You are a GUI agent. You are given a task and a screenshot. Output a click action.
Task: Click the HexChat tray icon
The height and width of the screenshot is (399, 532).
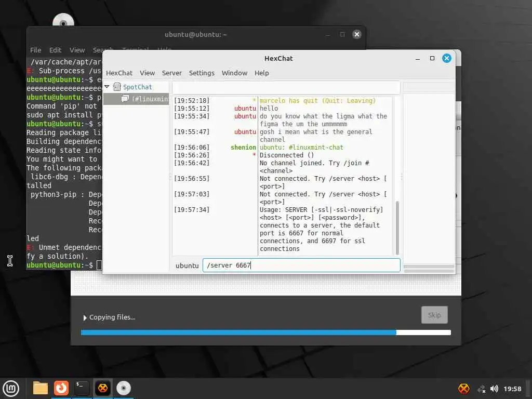tap(464, 389)
